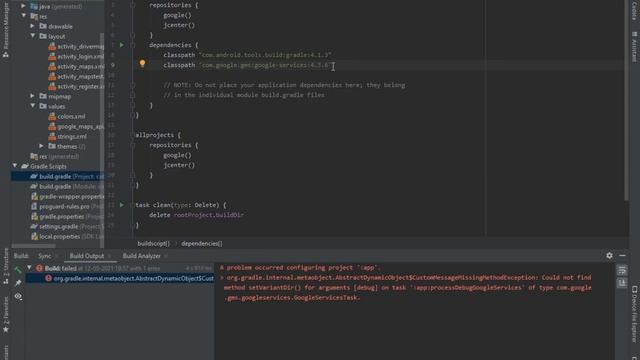The height and width of the screenshot is (360, 640).
Task: Open google_maps_api file in values
Action: point(76,127)
